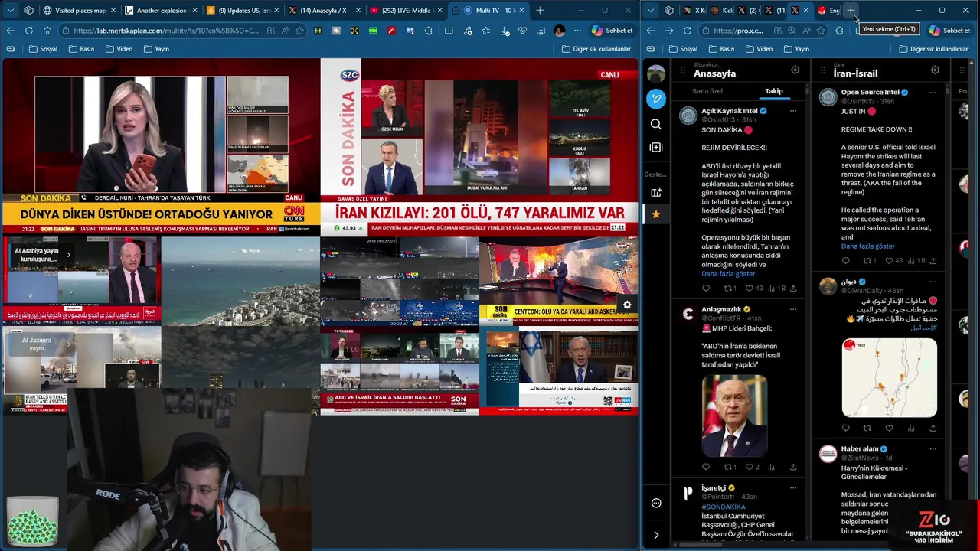
Task: Open Diğer sık kullanılanlar folder in right browser
Action: pyautogui.click(x=933, y=49)
